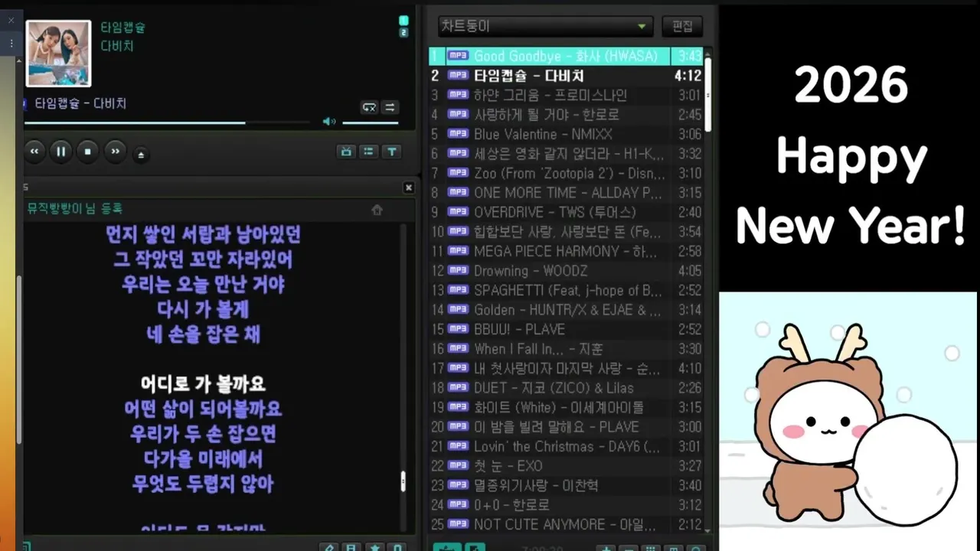Select 내 첫사랑이자 마지막 사랑 track
The width and height of the screenshot is (980, 551).
(566, 368)
